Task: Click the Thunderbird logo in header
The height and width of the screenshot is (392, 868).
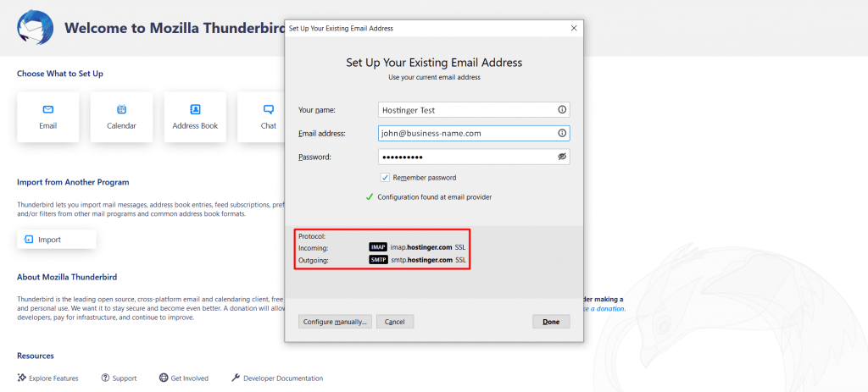Action: 34,28
